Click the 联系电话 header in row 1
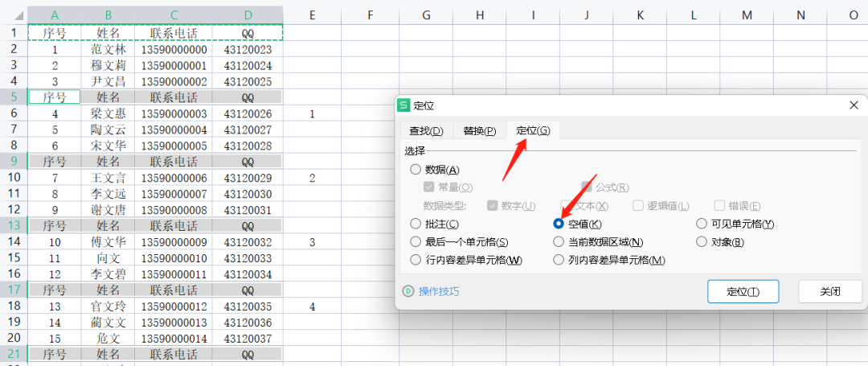 coord(174,33)
